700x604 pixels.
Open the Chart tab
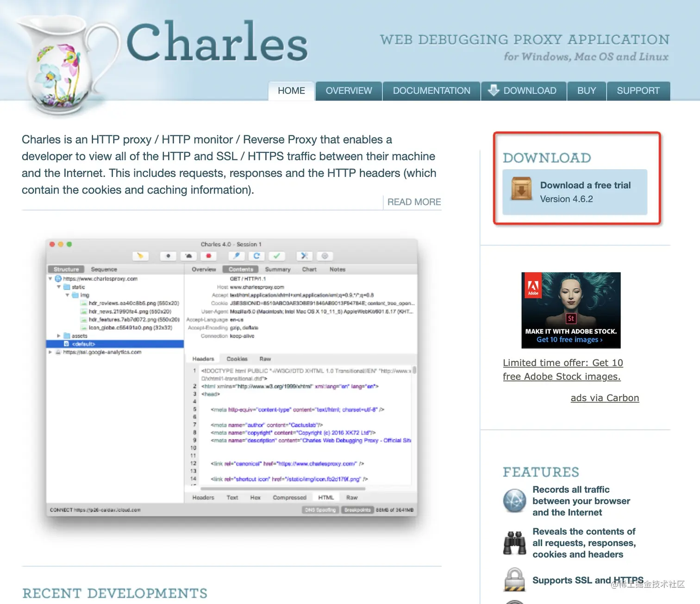pos(309,269)
